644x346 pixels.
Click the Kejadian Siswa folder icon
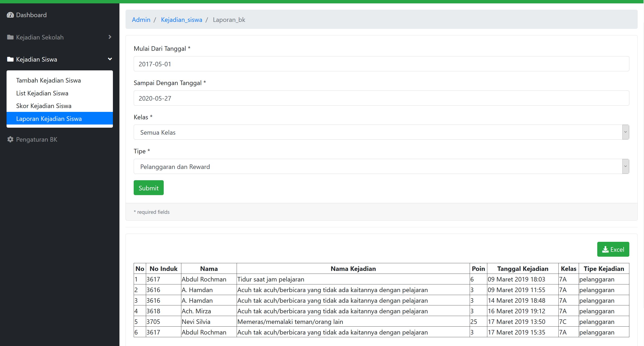click(x=10, y=59)
